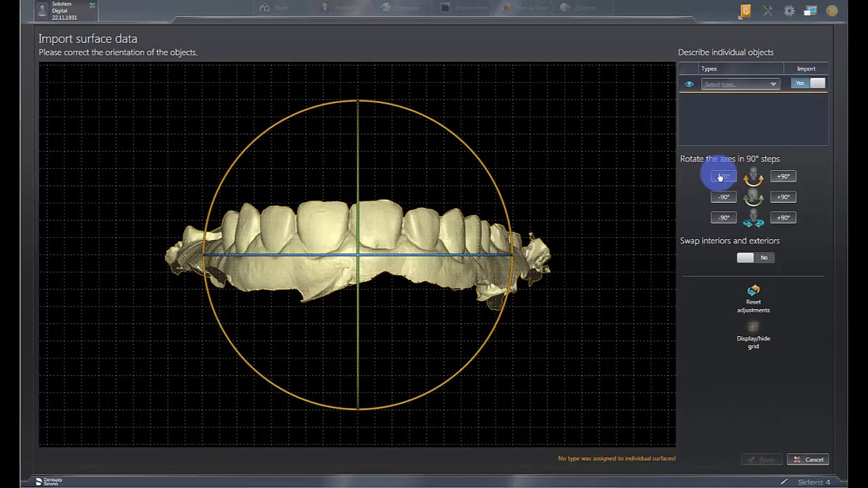Image resolution: width=868 pixels, height=488 pixels.
Task: Click the green-arrow head rotation icon
Action: [753, 198]
